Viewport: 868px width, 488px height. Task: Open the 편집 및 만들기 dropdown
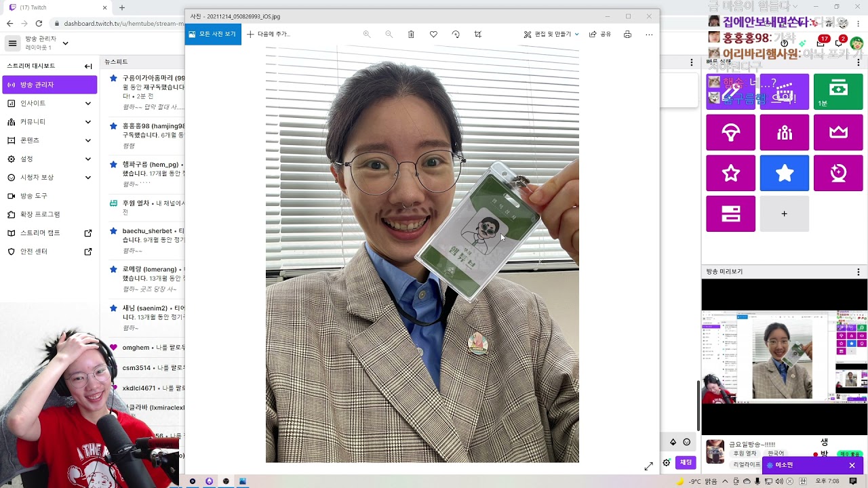[x=551, y=34]
